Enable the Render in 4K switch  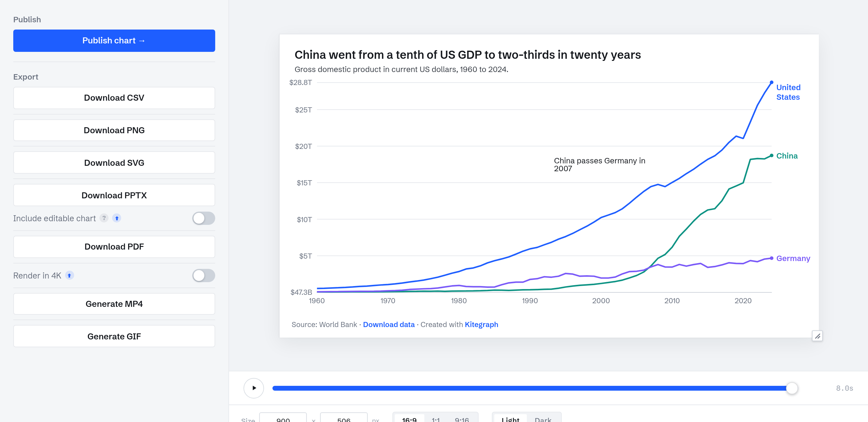pos(203,276)
